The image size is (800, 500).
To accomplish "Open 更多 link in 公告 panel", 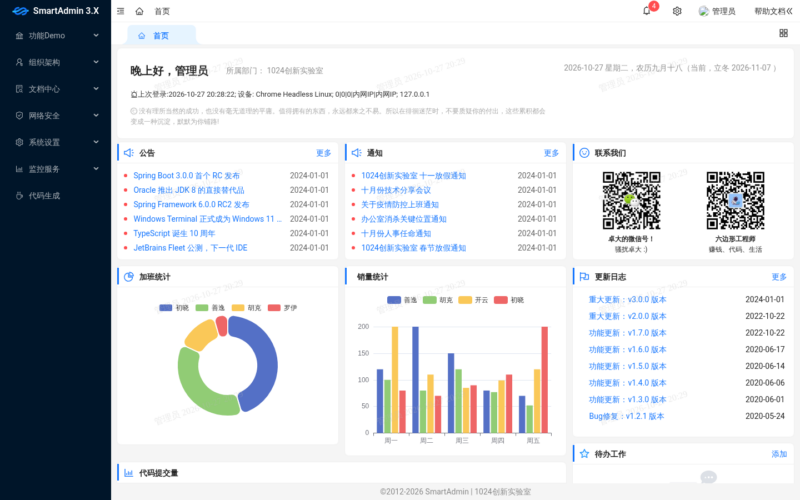I will coord(323,153).
